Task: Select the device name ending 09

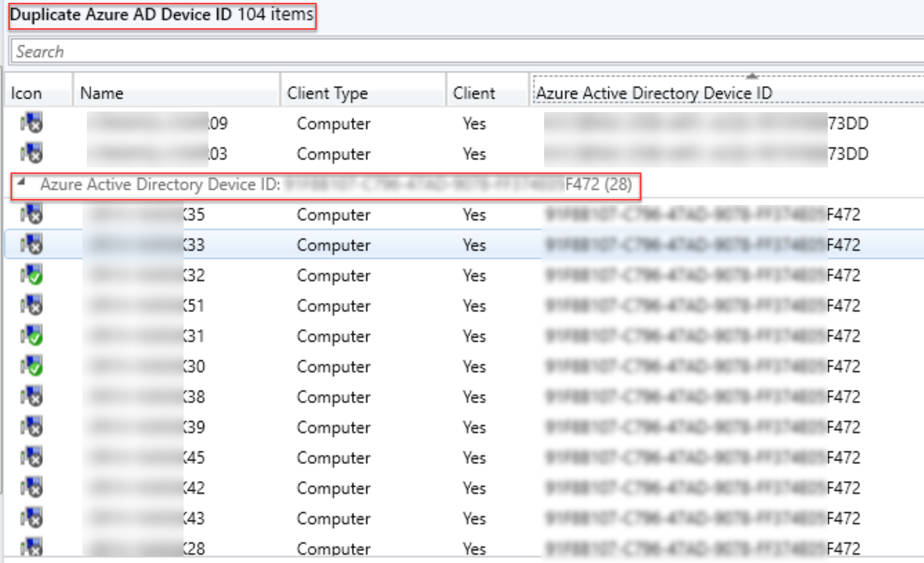Action: [x=158, y=123]
